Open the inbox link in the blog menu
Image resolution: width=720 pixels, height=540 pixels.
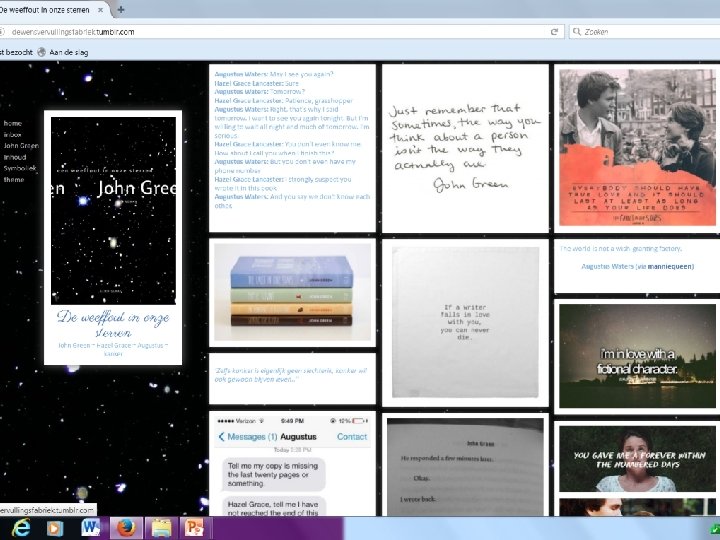pyautogui.click(x=13, y=135)
